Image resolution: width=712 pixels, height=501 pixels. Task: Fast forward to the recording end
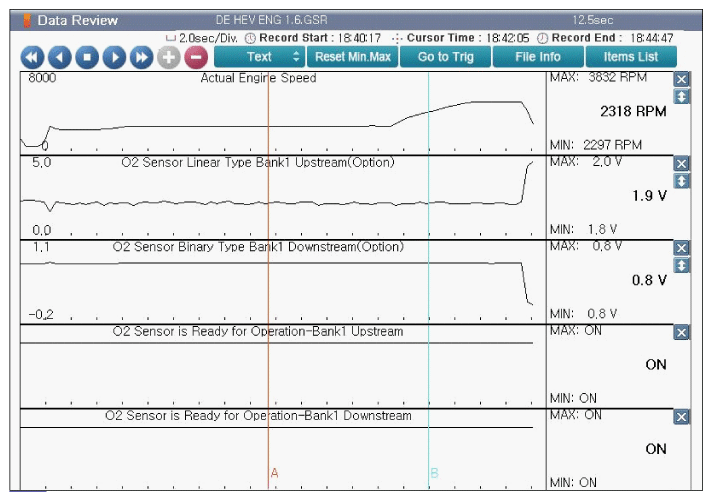[x=141, y=57]
